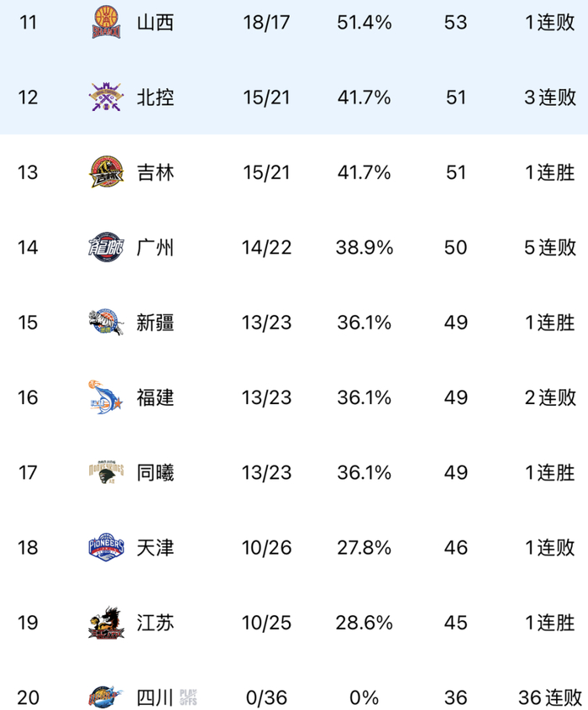Click the Jiangsu (江苏) team logo
The width and height of the screenshot is (588, 710).
click(106, 623)
